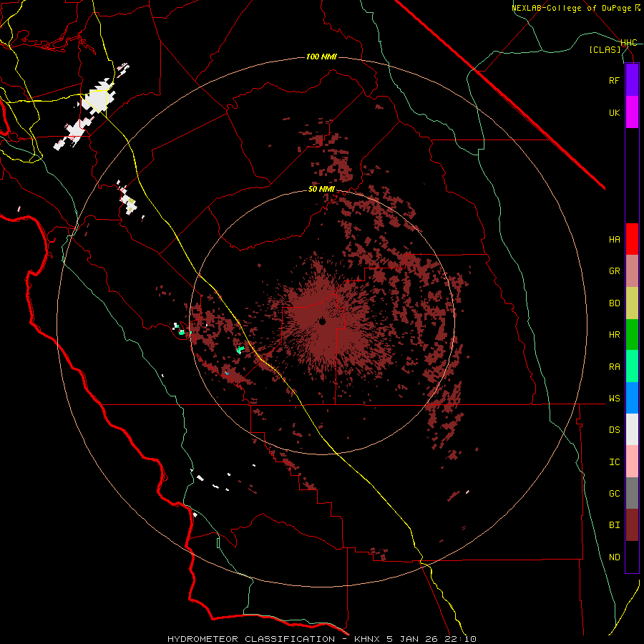Click the HYDROMETEOR CLASSIFICATION title text
The image size is (644, 644).
[251, 639]
